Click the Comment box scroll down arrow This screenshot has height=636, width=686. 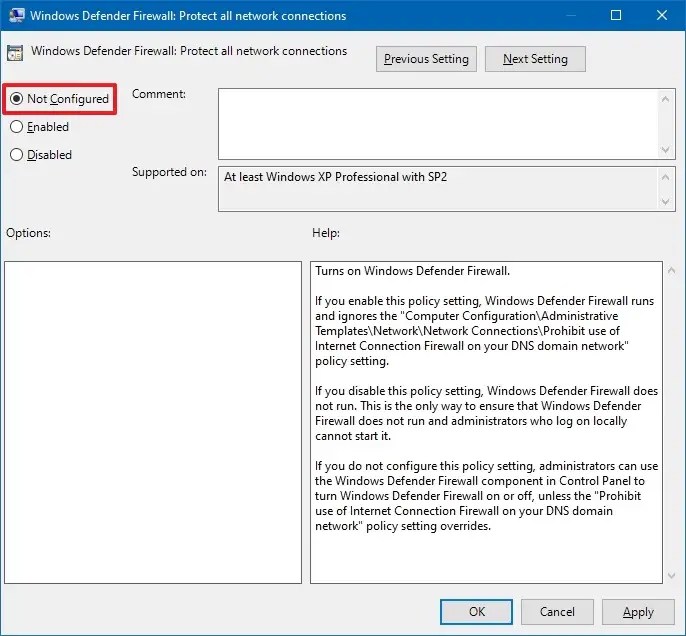pyautogui.click(x=665, y=150)
